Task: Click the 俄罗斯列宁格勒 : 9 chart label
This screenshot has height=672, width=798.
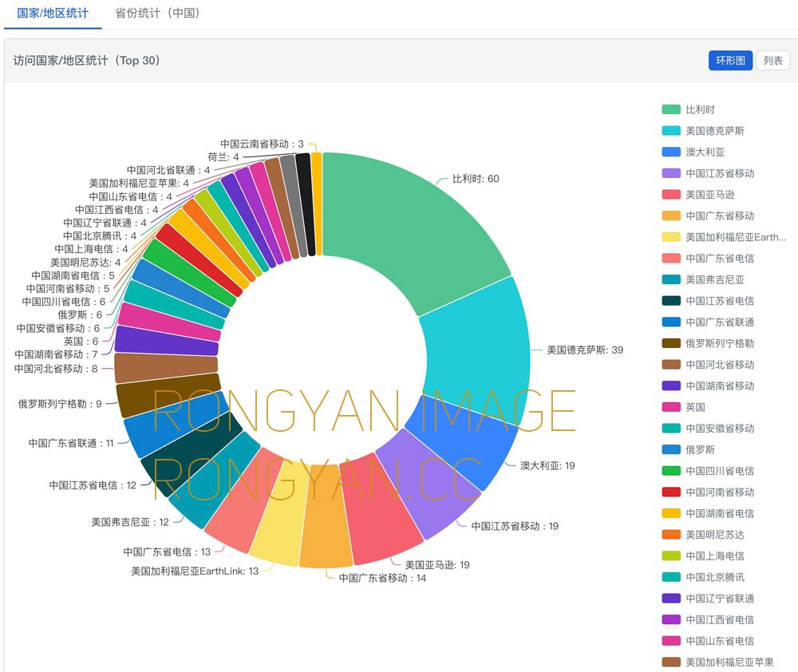Action: point(60,404)
